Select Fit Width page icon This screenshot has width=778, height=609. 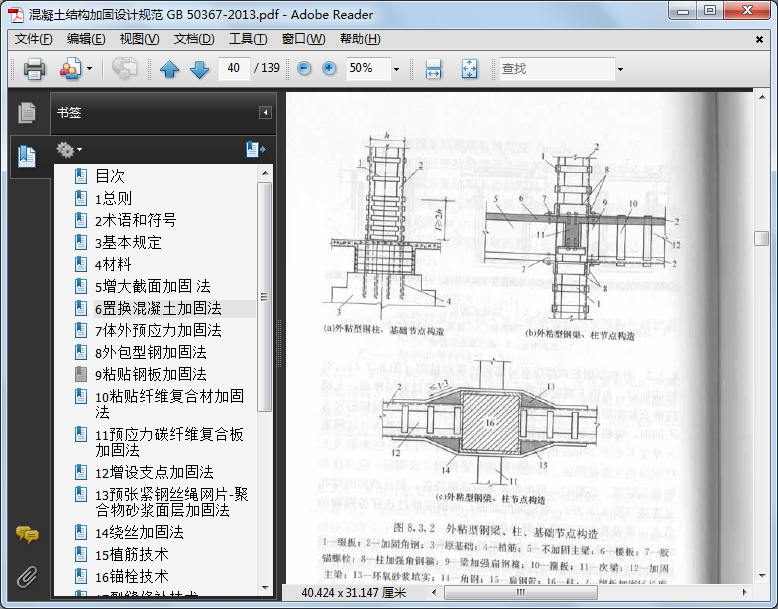coord(434,68)
